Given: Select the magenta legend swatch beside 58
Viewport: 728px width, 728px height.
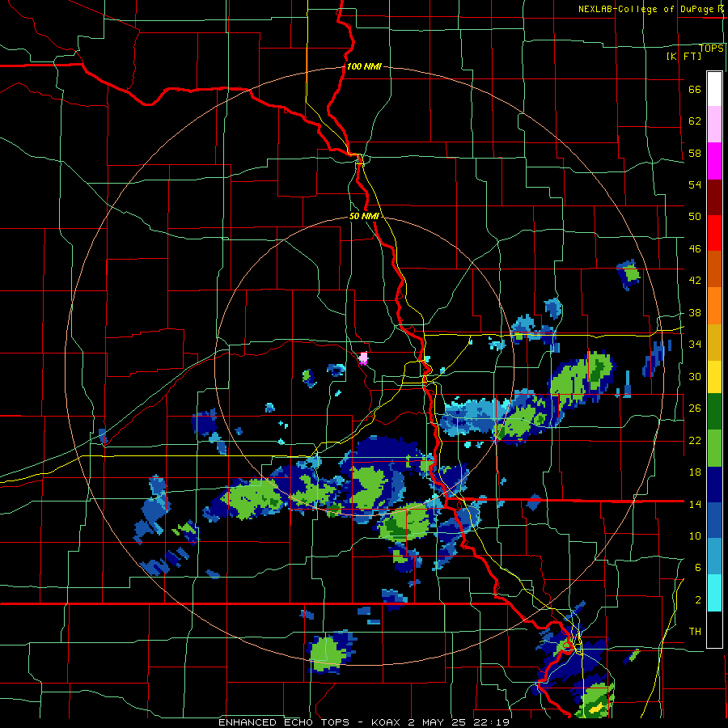Looking at the screenshot, I should point(714,161).
